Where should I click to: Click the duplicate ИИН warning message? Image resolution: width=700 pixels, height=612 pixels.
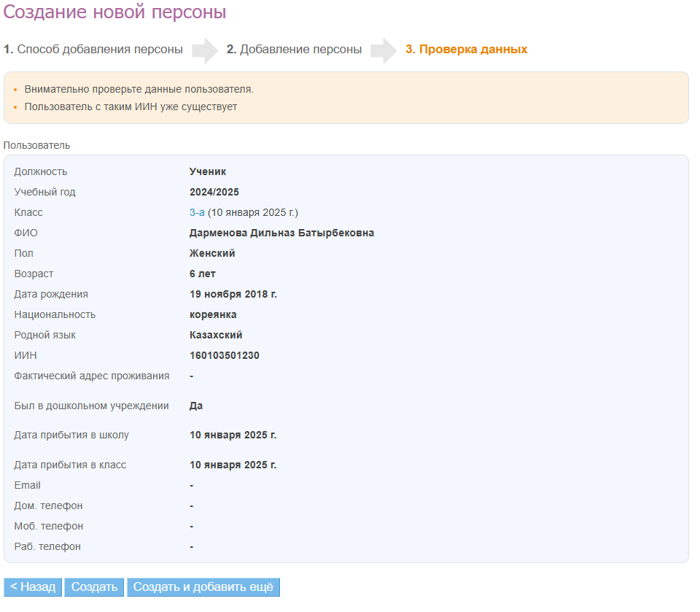[131, 106]
